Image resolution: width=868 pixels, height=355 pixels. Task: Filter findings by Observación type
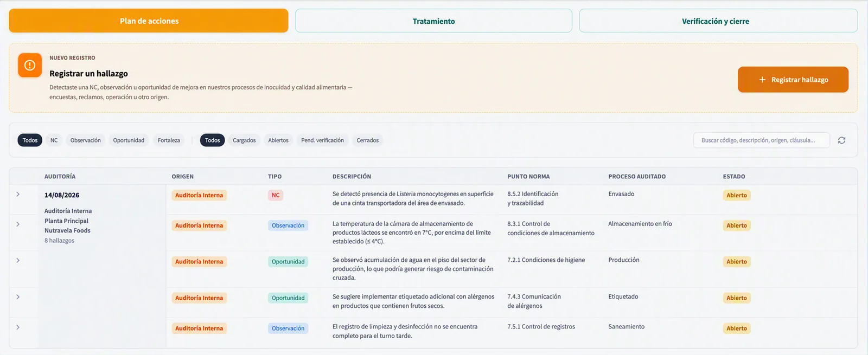point(86,140)
